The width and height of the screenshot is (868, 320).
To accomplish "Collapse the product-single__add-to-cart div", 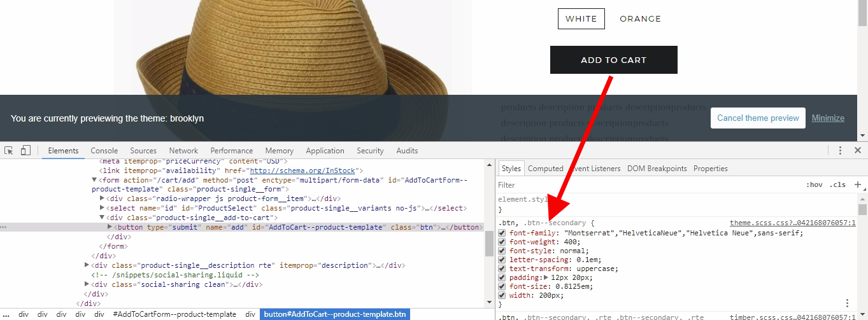I will pyautogui.click(x=103, y=218).
